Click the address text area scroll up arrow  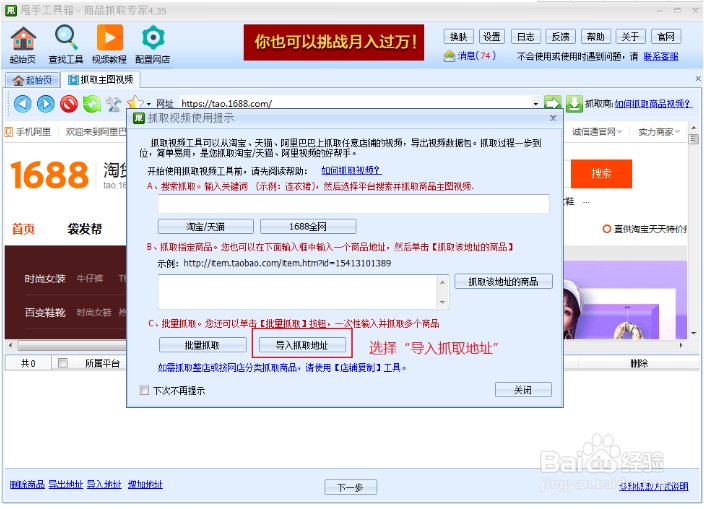[x=442, y=282]
